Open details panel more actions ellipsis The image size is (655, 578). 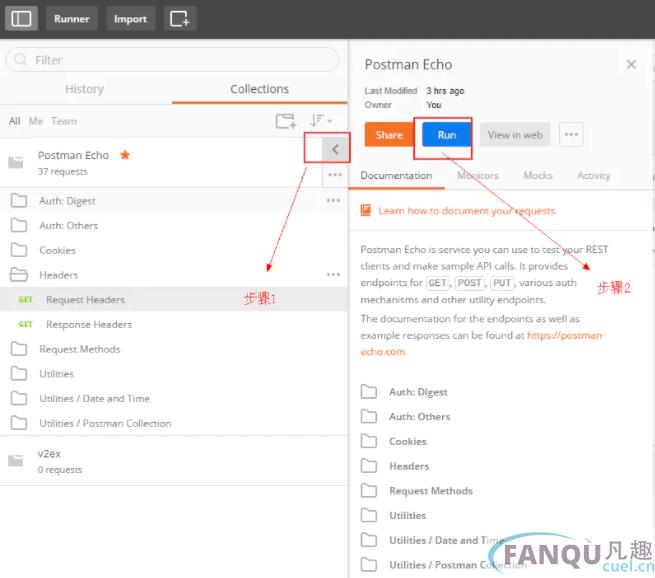[x=571, y=134]
